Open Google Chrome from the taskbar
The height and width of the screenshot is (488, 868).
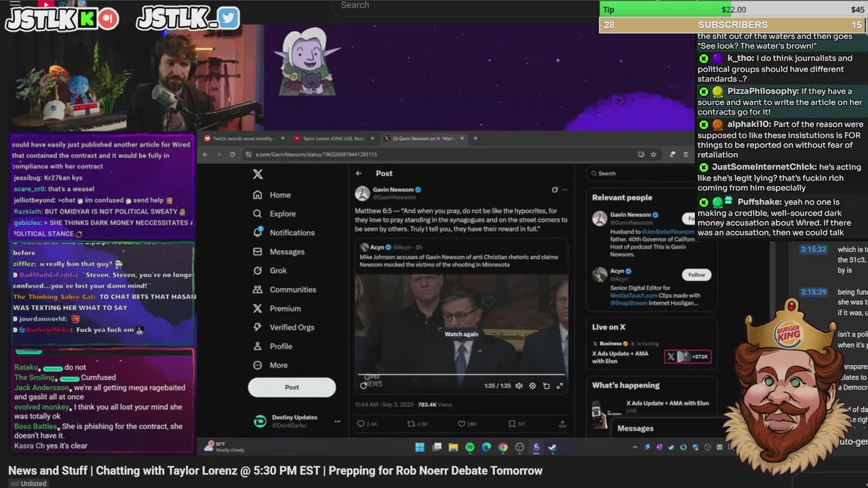tap(503, 447)
